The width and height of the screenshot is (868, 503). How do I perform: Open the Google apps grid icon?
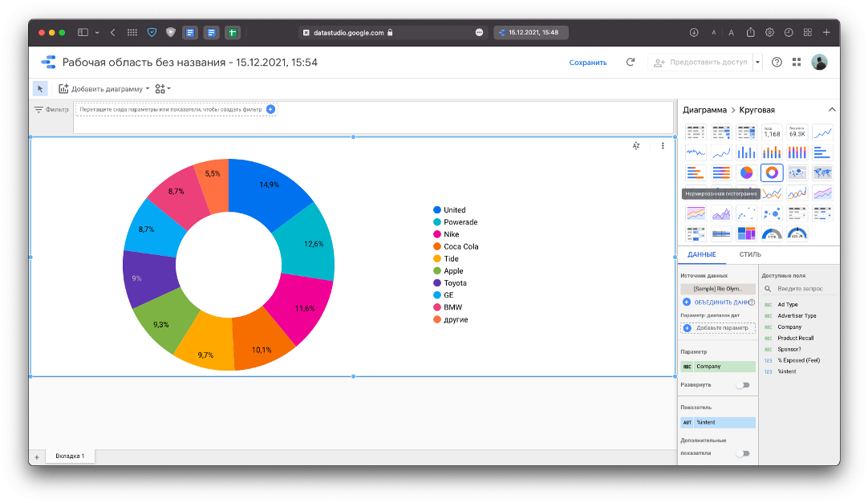tap(797, 62)
